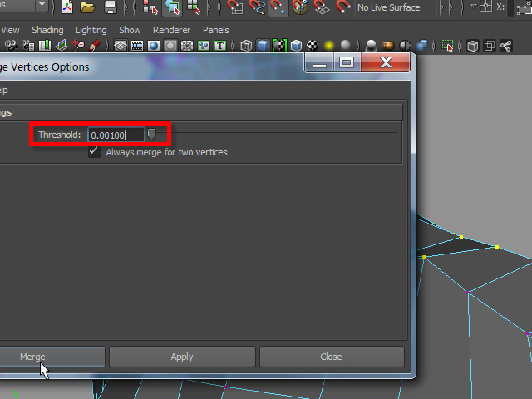Toggle Motion blur orange icon

pyautogui.click(x=388, y=46)
